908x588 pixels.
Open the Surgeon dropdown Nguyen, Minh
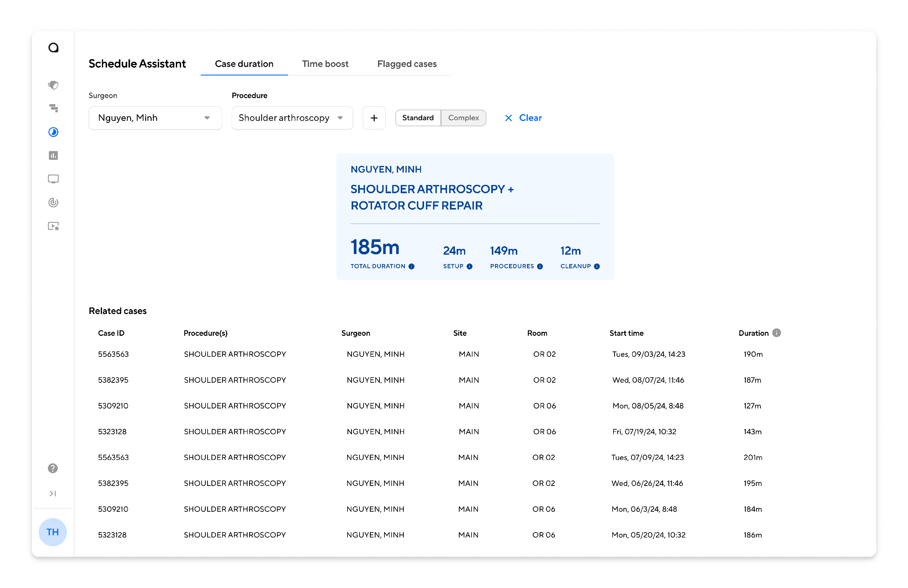(x=155, y=118)
